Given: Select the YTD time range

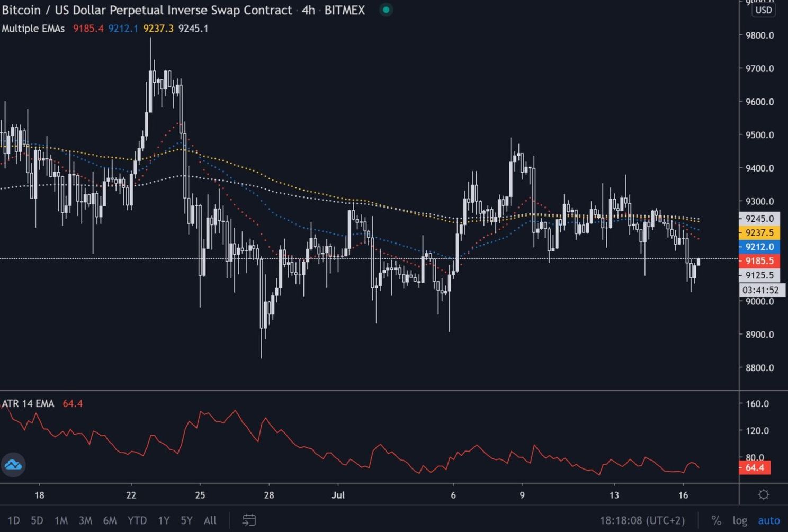Looking at the screenshot, I should [137, 520].
